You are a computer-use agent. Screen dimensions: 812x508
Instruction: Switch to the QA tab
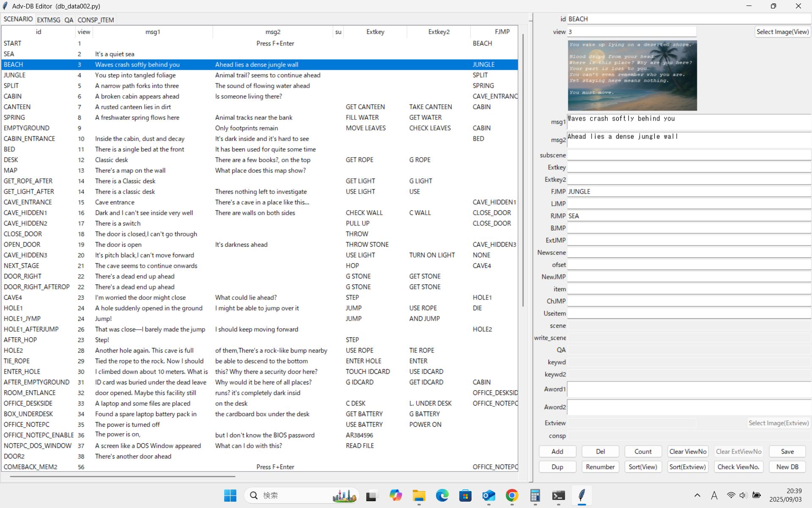coord(69,20)
